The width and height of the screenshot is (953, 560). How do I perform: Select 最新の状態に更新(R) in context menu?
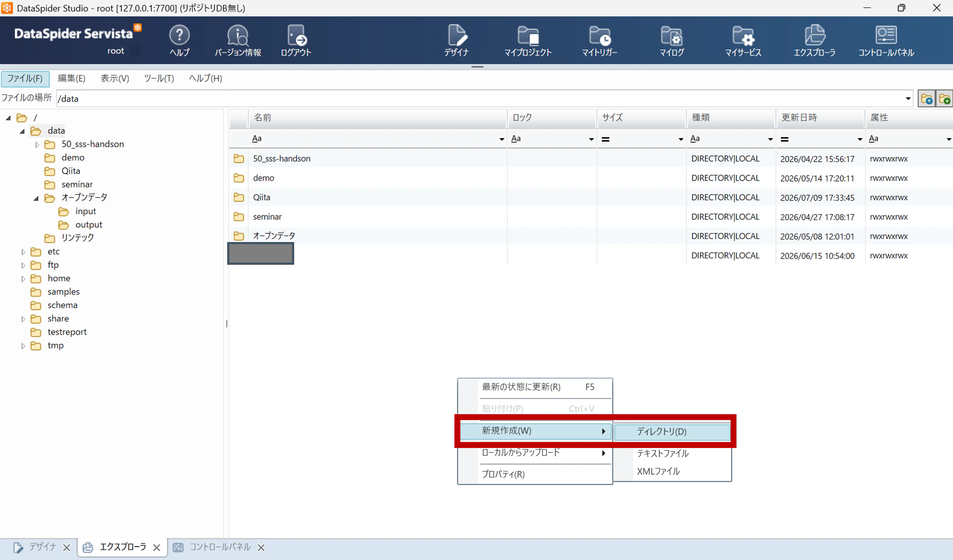535,387
